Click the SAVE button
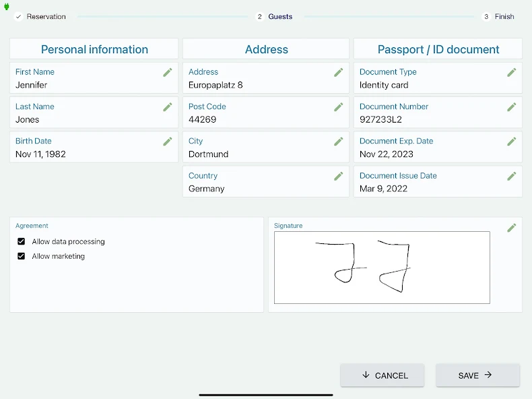The image size is (532, 399). point(477,375)
